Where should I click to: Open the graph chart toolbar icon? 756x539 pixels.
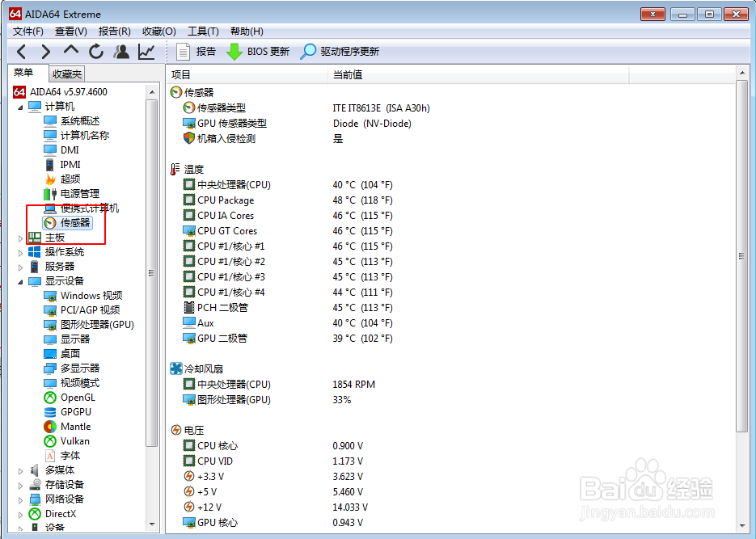coord(146,51)
